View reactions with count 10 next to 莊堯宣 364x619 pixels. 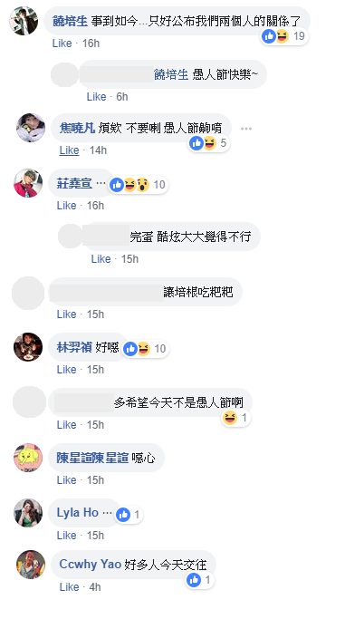click(x=138, y=184)
